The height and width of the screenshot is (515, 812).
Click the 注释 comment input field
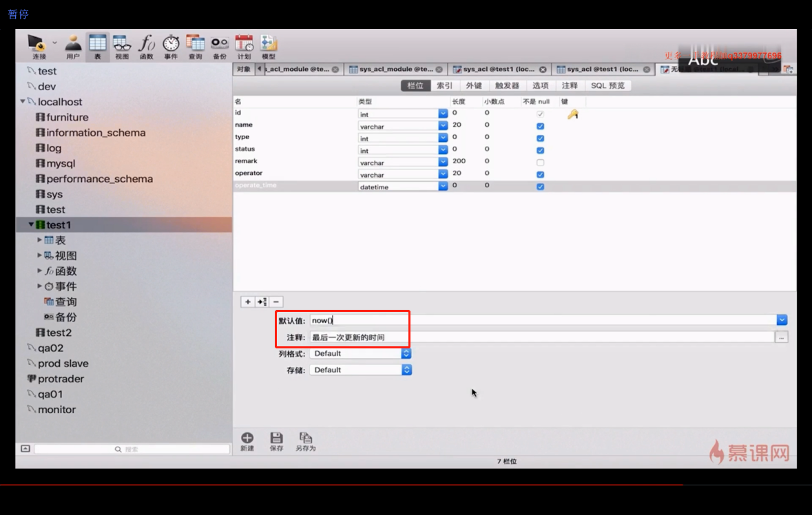click(x=542, y=337)
